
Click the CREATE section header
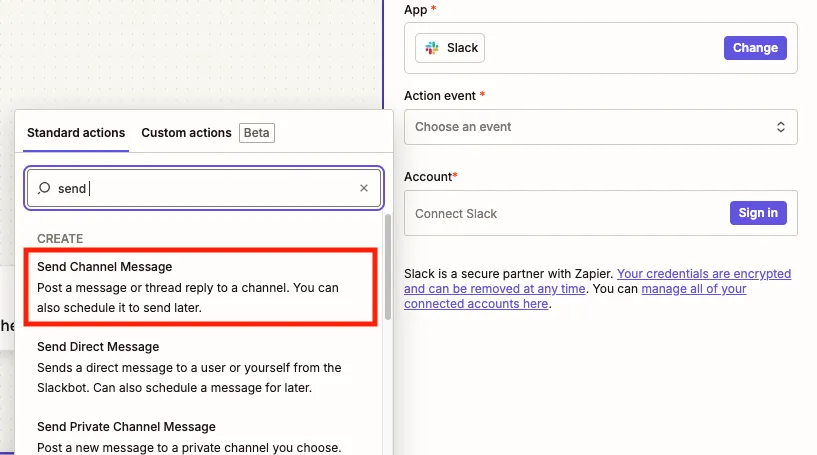pos(60,239)
